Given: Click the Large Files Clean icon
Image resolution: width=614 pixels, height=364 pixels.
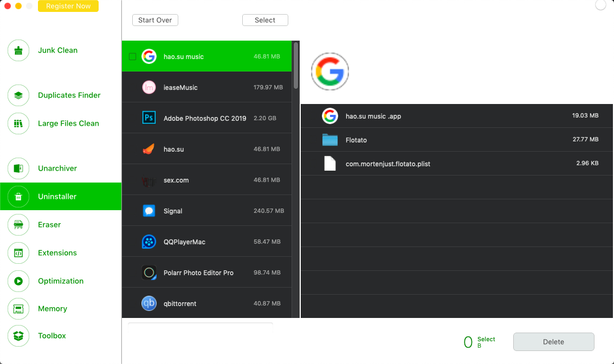Looking at the screenshot, I should [18, 123].
